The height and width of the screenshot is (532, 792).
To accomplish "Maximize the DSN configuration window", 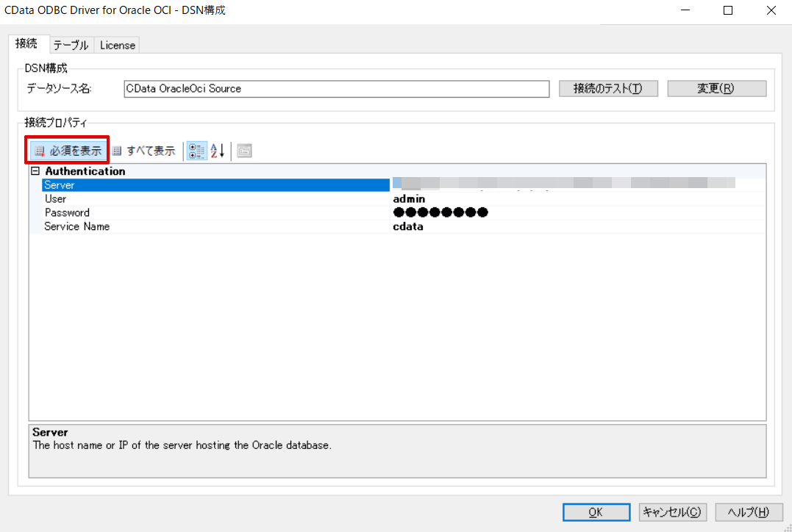I will pyautogui.click(x=728, y=10).
